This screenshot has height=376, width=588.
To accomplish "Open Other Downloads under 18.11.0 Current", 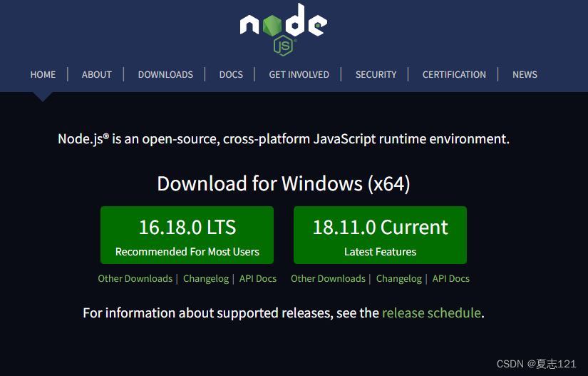I will 328,278.
